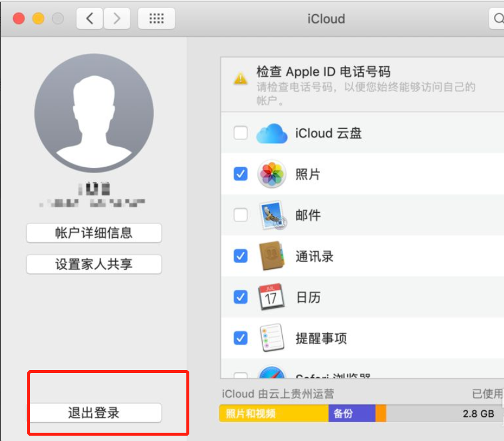Disable syncing for 照片
504x441 pixels.
[240, 173]
